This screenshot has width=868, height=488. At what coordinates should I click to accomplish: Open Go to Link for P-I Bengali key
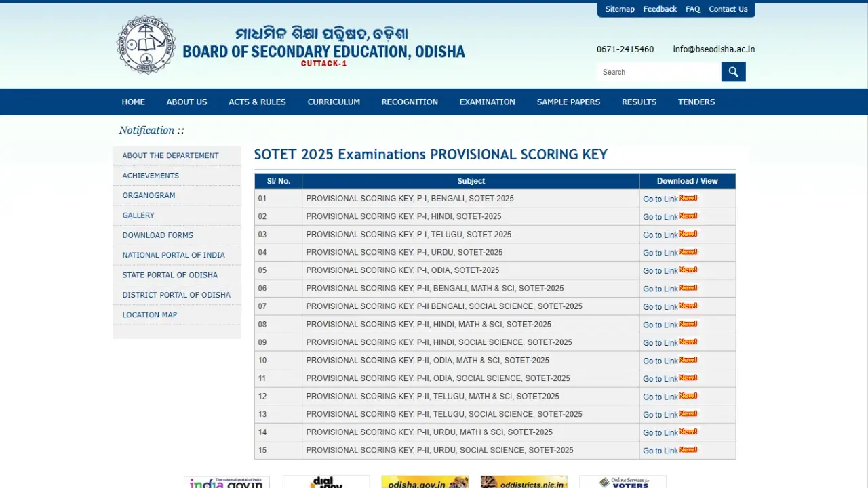click(660, 199)
